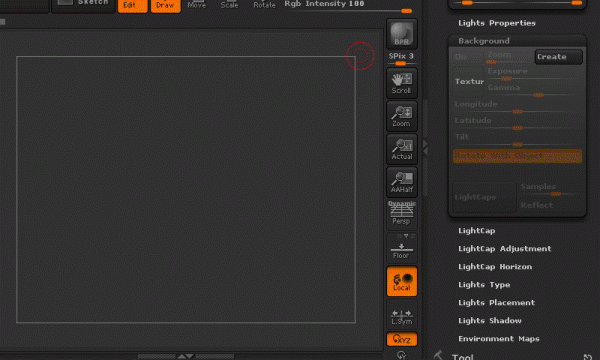Adjust the background Zoom slider

click(x=510, y=58)
